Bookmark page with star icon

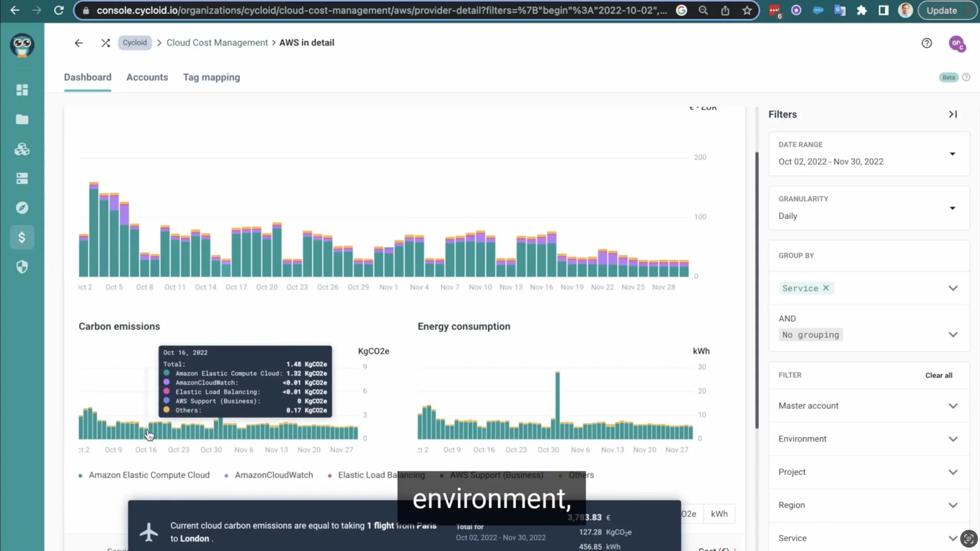tap(747, 10)
